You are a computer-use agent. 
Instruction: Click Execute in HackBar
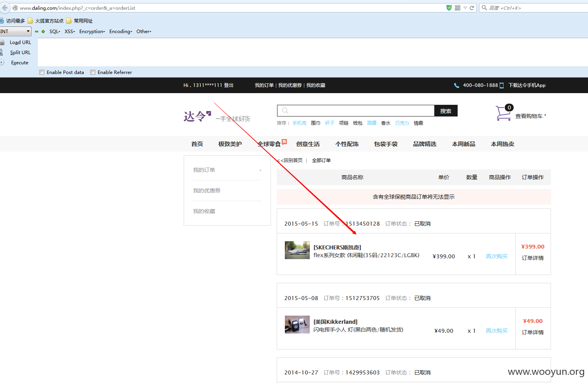[19, 63]
